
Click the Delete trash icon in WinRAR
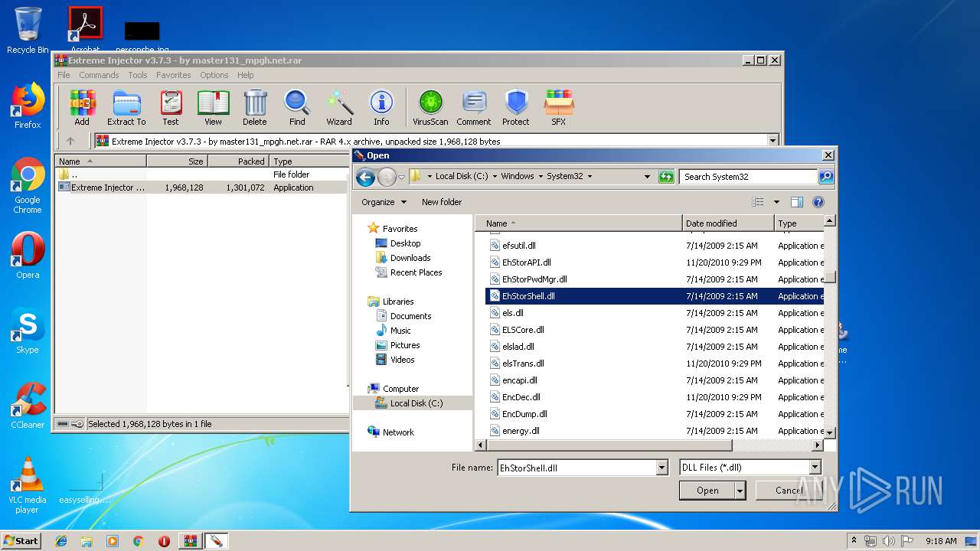click(x=255, y=107)
